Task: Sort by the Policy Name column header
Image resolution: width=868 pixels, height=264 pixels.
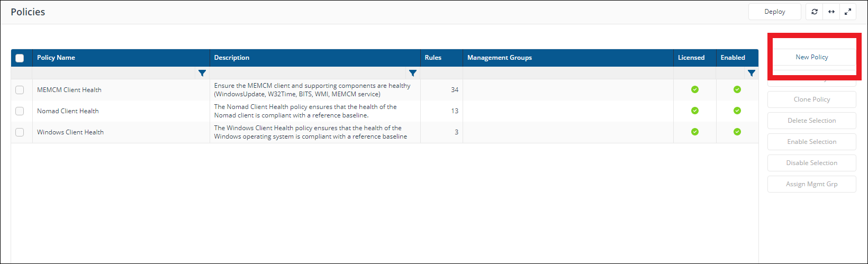Action: [x=56, y=58]
